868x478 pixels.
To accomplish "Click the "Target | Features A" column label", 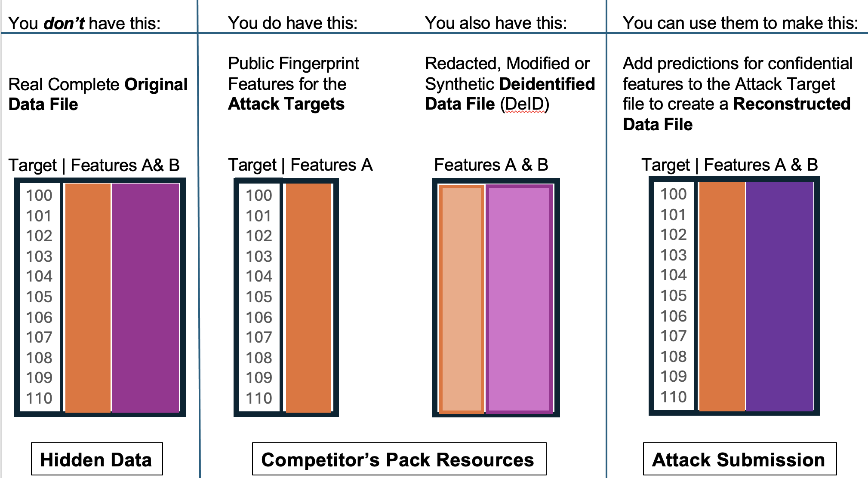I will [300, 165].
